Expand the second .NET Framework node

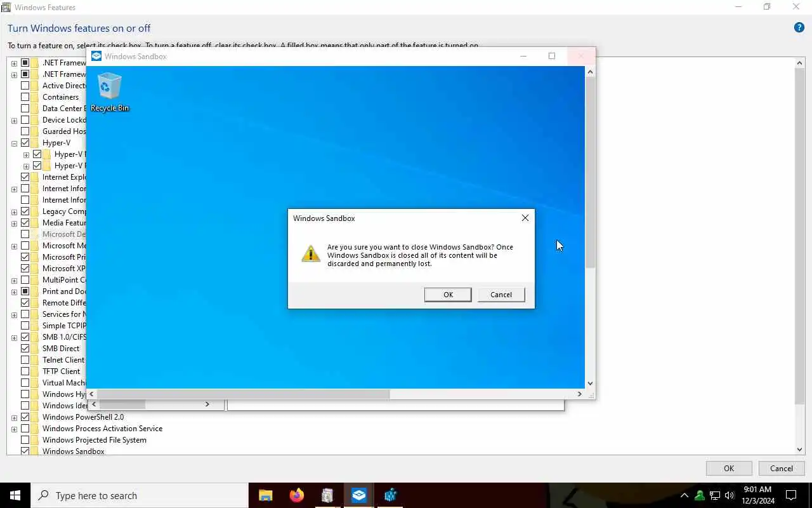14,74
